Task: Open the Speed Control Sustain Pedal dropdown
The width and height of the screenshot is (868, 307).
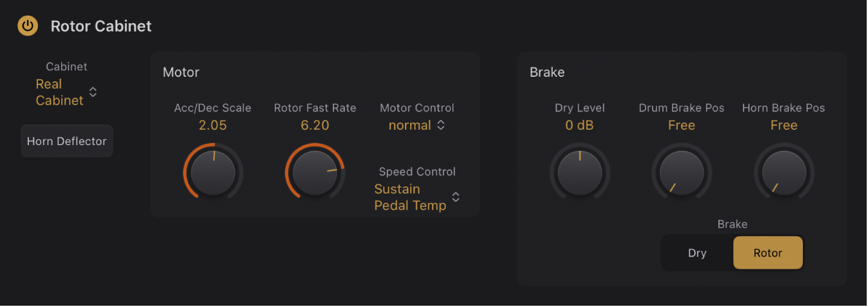Action: (410, 197)
